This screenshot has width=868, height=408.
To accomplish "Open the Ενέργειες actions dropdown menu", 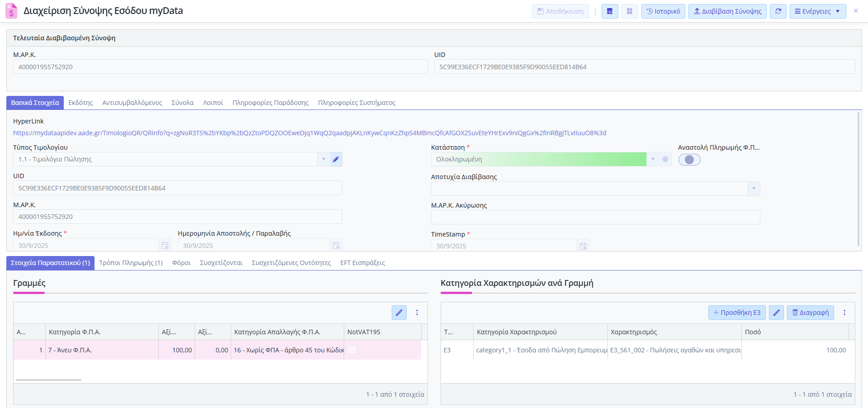I will point(817,11).
